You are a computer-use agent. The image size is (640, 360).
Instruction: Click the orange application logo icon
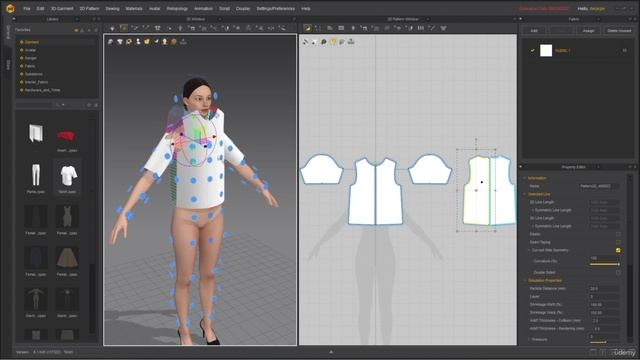pyautogui.click(x=10, y=8)
